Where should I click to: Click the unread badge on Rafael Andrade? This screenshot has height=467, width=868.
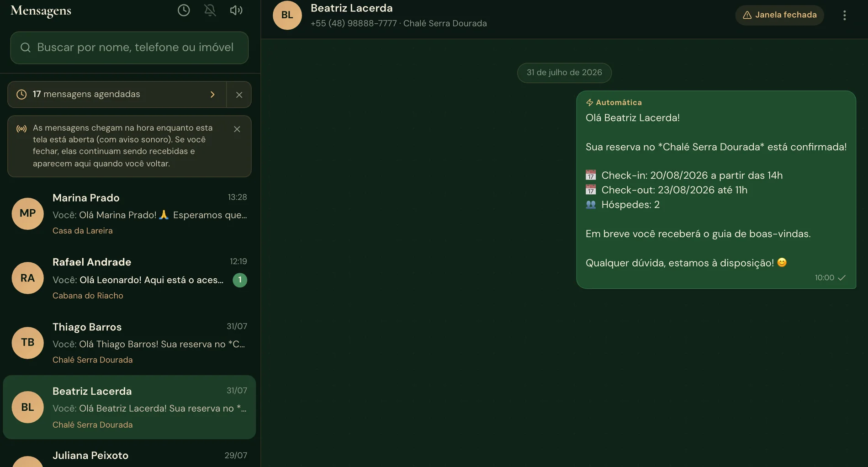(240, 280)
